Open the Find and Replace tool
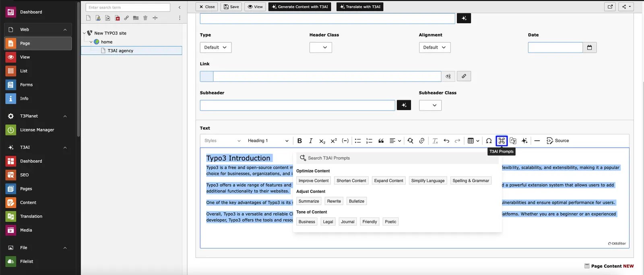This screenshot has height=275, width=644. 410,141
